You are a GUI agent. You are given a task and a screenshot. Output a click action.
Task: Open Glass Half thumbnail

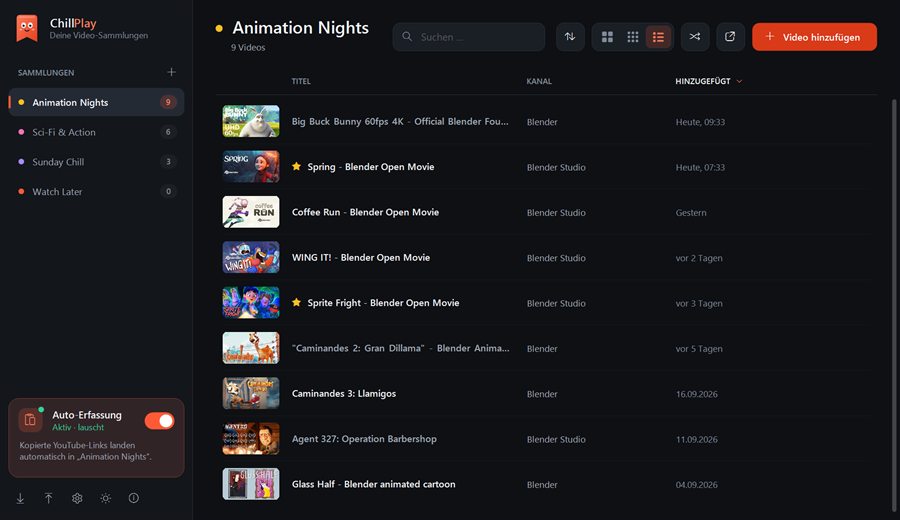251,484
